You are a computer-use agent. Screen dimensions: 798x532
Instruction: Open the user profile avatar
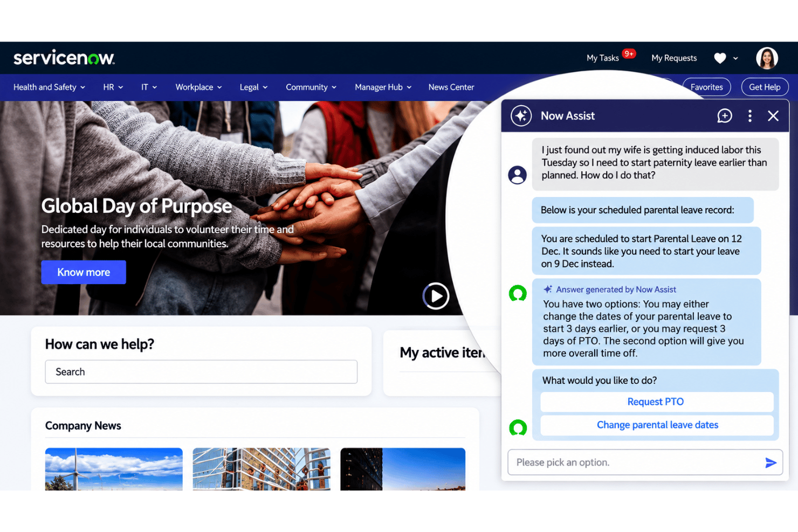pyautogui.click(x=767, y=58)
